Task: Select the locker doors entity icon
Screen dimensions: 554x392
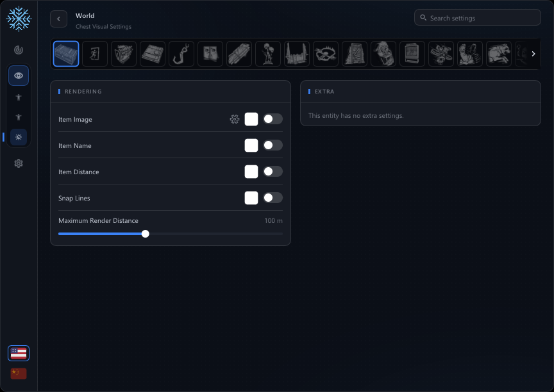Action: 210,54
